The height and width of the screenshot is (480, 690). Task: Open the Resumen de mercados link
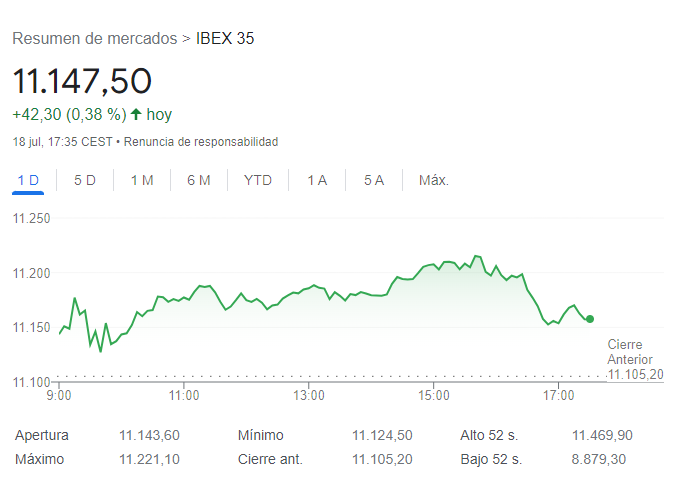(x=94, y=39)
